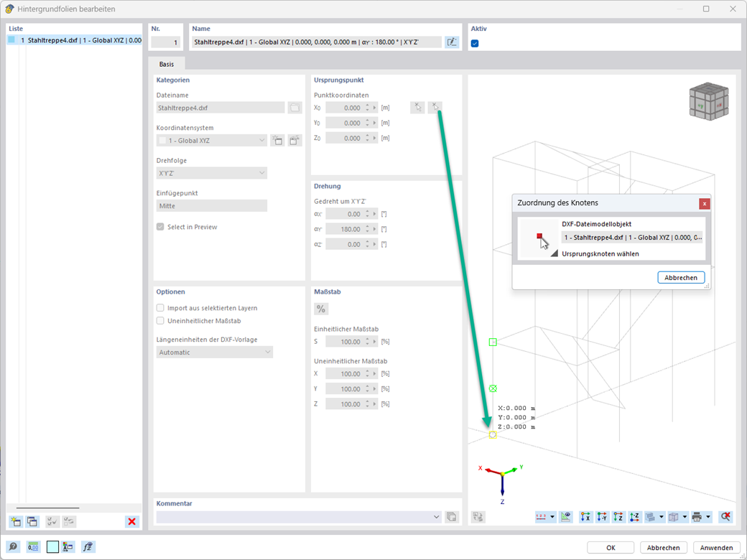The height and width of the screenshot is (560, 747).
Task: Pick origin point graphically, first cursor icon
Action: point(417,107)
